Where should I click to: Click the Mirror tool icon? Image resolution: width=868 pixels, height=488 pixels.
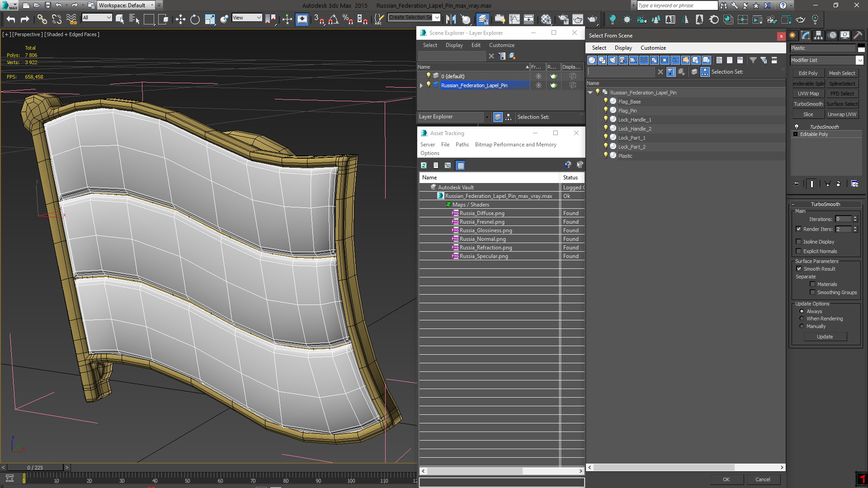pos(451,19)
